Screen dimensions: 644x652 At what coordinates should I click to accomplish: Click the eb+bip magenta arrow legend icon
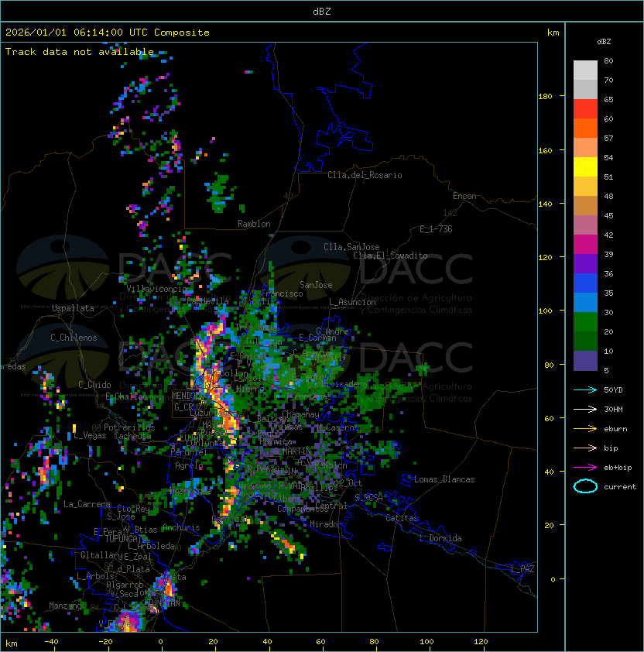click(585, 468)
